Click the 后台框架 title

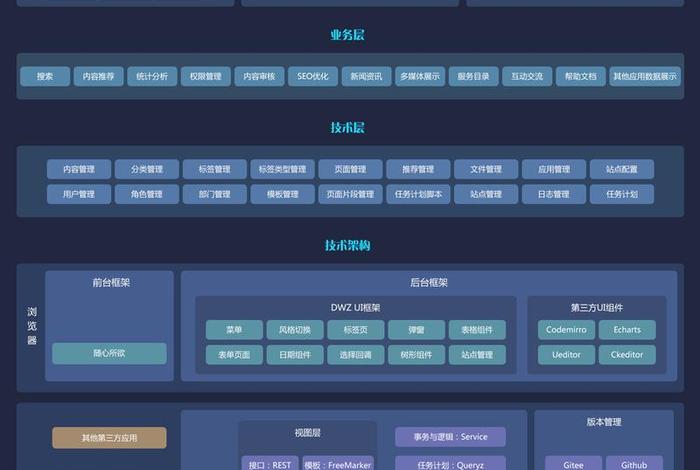pos(429,283)
